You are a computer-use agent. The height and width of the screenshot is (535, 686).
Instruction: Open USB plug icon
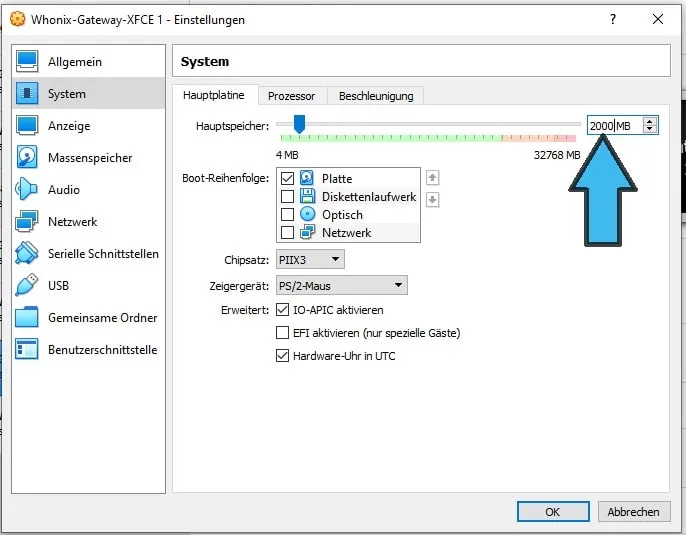tap(27, 285)
